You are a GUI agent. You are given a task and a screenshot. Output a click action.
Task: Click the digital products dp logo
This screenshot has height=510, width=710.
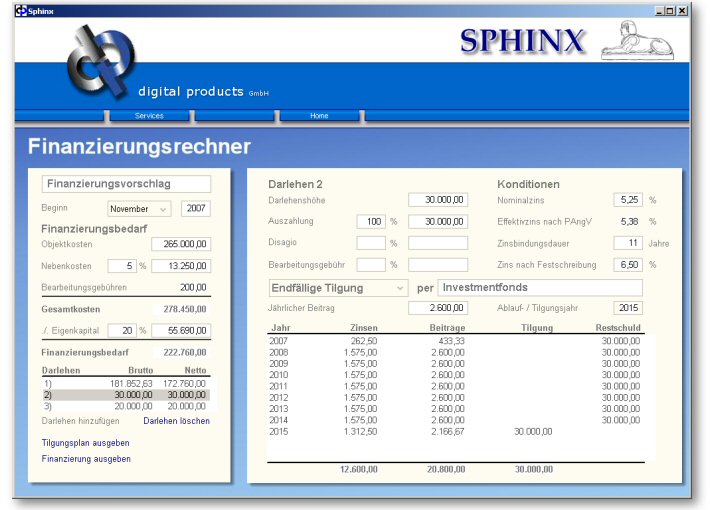point(101,63)
